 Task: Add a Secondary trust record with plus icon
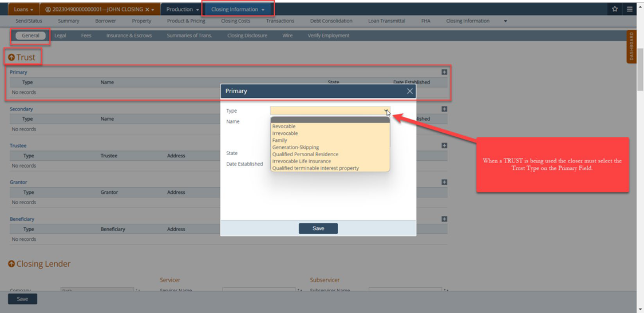click(x=444, y=109)
